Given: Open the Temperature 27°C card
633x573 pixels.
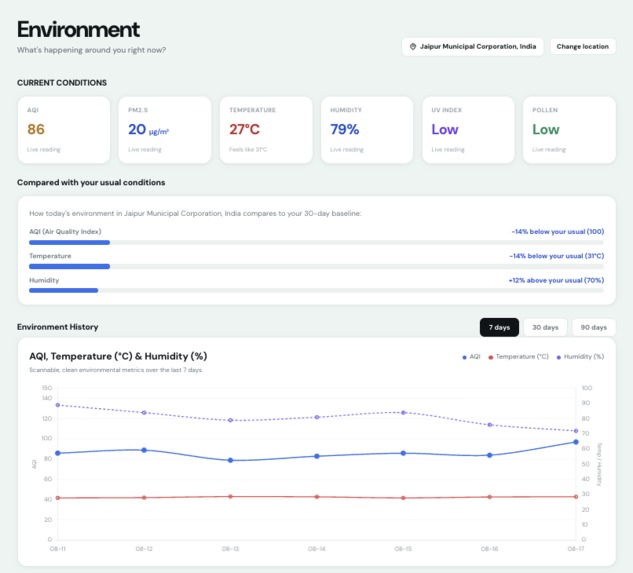Looking at the screenshot, I should (266, 130).
